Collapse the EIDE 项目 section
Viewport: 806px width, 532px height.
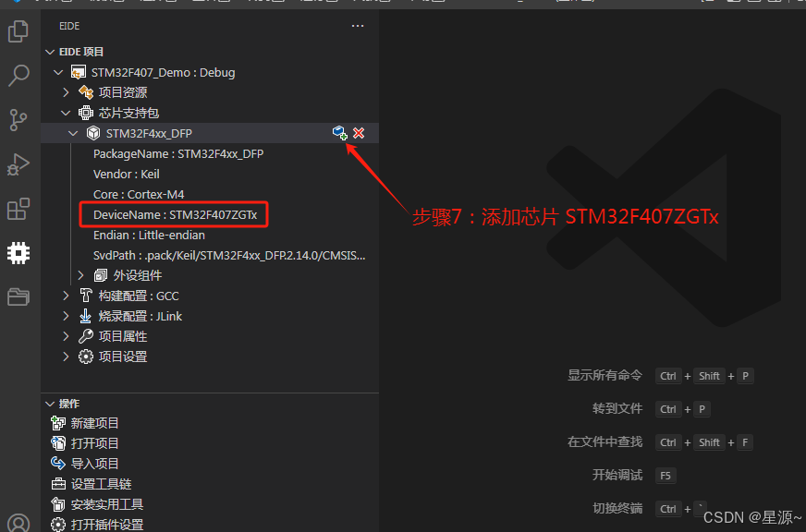50,52
